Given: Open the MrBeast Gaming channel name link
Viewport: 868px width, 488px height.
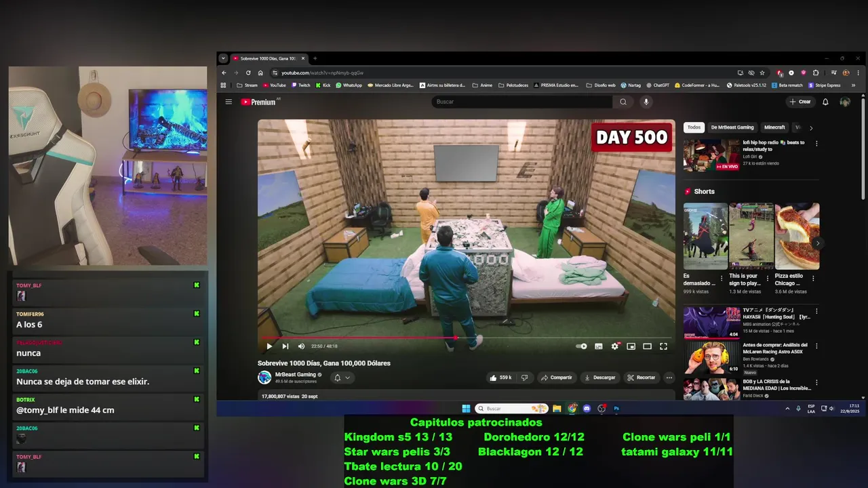Looking at the screenshot, I should click(295, 374).
